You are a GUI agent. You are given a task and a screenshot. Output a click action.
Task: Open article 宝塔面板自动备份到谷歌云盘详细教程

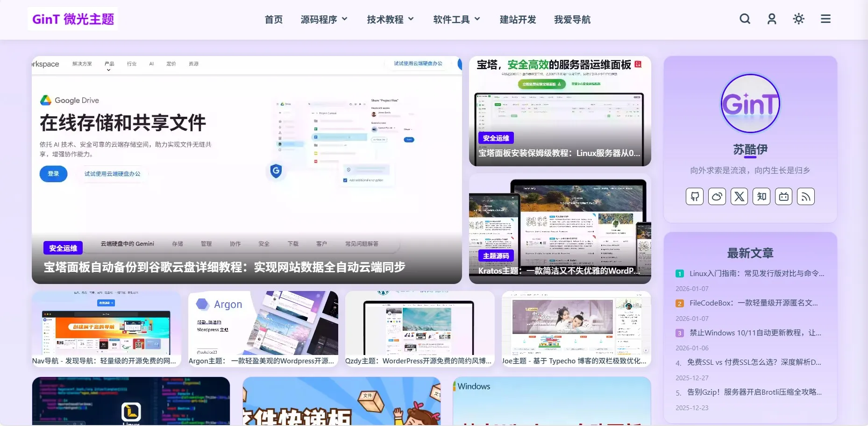point(224,267)
